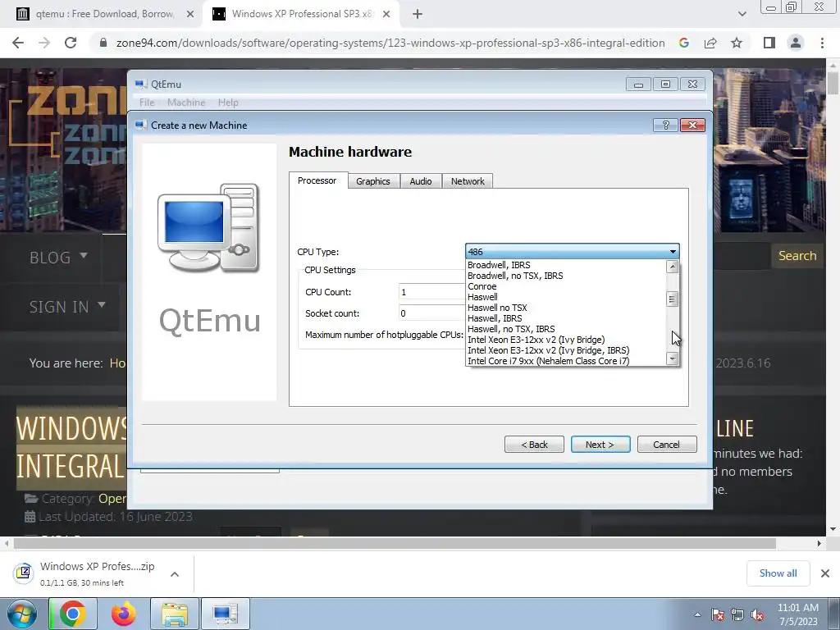Share this page via the share icon
The width and height of the screenshot is (840, 630).
tap(710, 43)
